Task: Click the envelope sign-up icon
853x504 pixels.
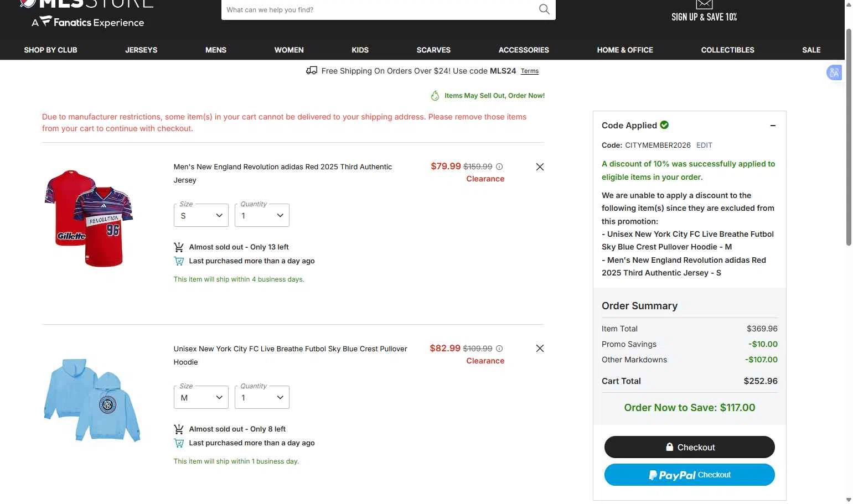Action: [x=704, y=4]
